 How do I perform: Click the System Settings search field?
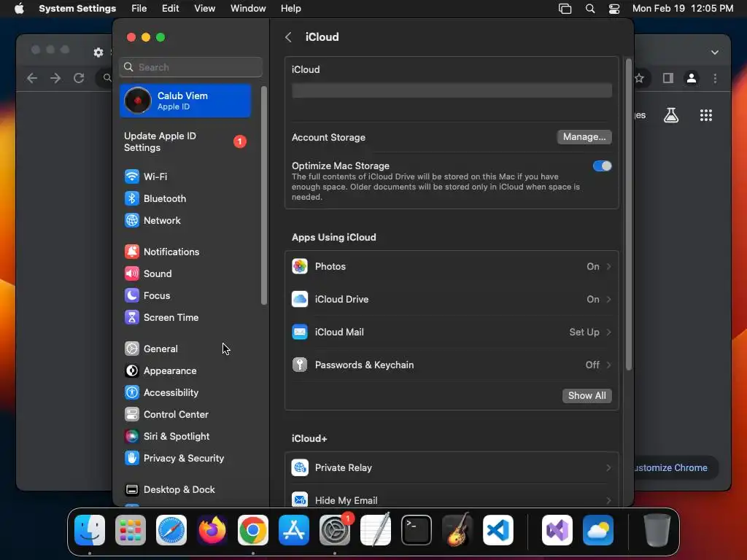[190, 67]
